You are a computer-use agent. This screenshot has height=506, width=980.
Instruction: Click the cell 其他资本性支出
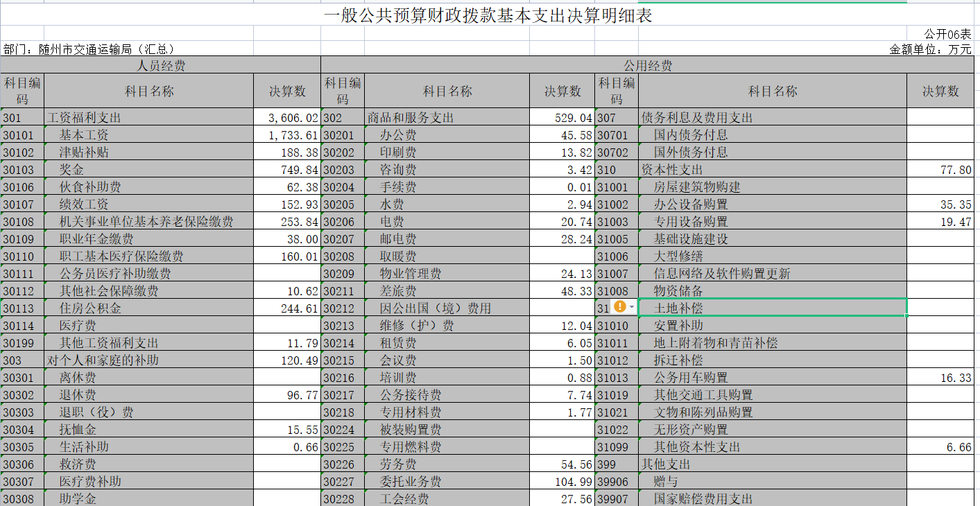click(773, 447)
